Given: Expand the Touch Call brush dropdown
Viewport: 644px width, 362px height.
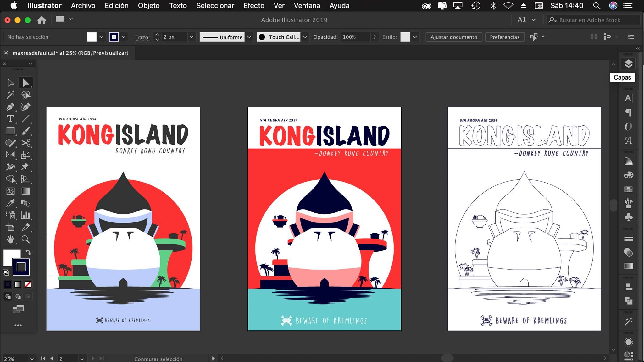Looking at the screenshot, I should coord(305,37).
